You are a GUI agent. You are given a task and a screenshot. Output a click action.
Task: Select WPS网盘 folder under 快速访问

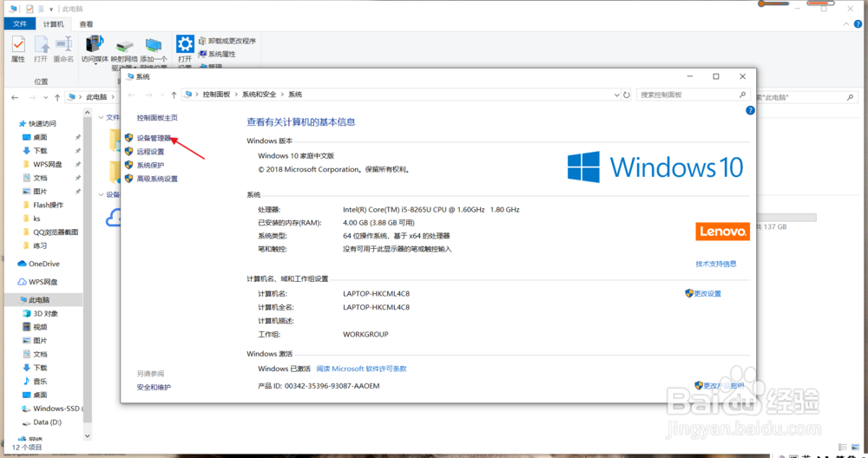pos(48,164)
